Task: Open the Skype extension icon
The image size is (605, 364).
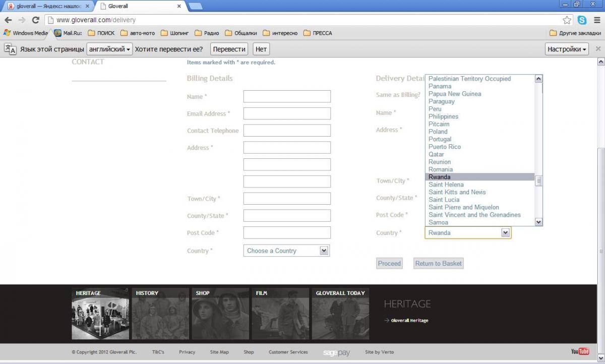Action: [582, 20]
